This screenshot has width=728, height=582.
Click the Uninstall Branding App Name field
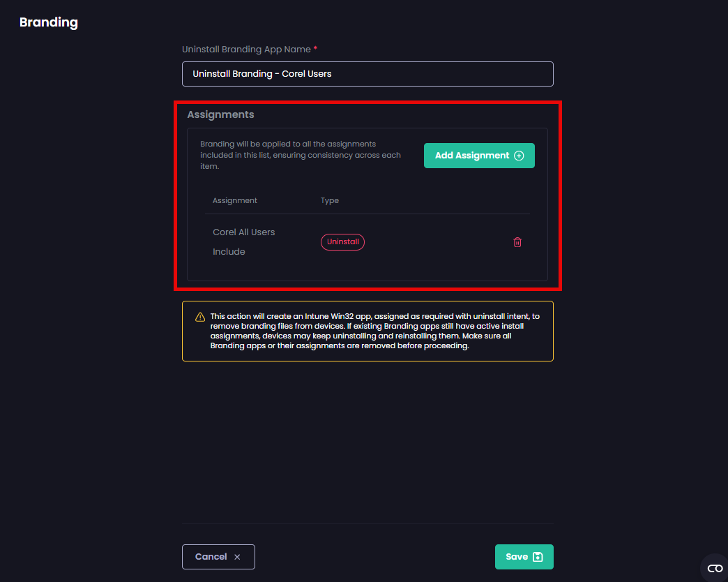367,74
